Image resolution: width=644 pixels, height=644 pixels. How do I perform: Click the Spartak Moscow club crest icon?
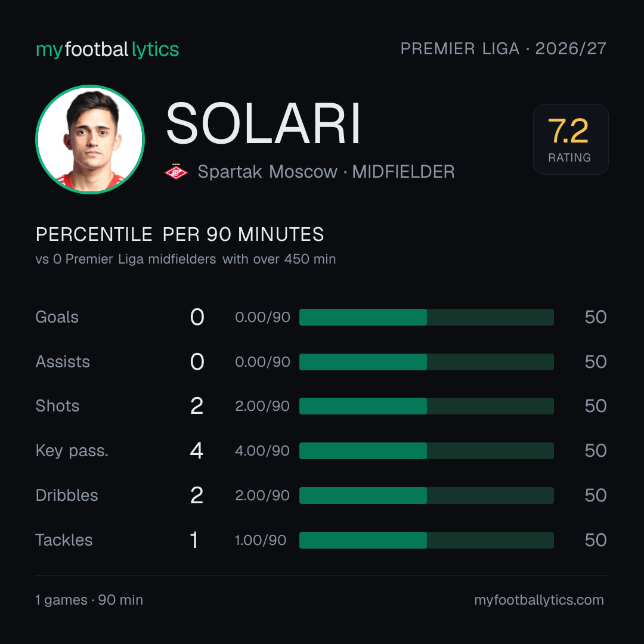point(176,171)
